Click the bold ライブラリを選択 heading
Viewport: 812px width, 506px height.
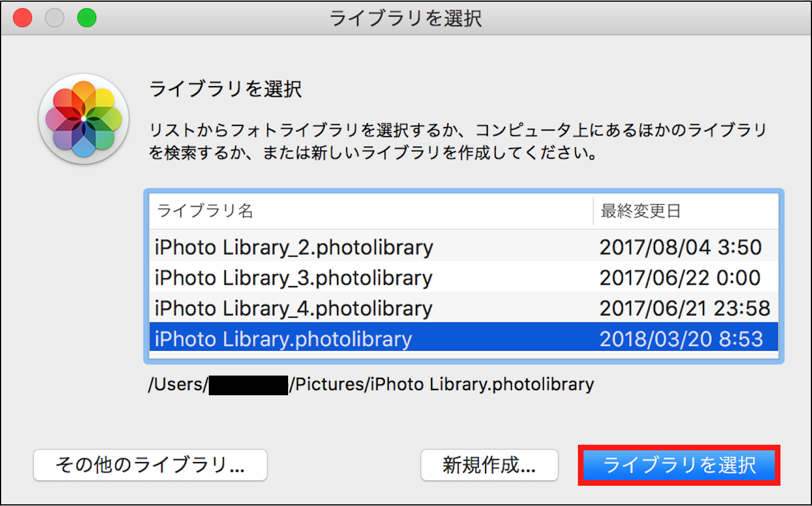225,89
